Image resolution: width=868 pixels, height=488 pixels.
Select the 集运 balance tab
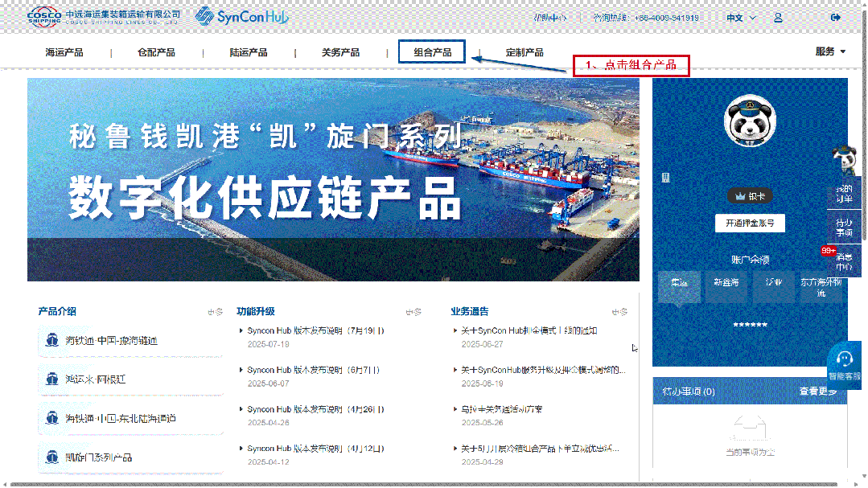(x=679, y=286)
